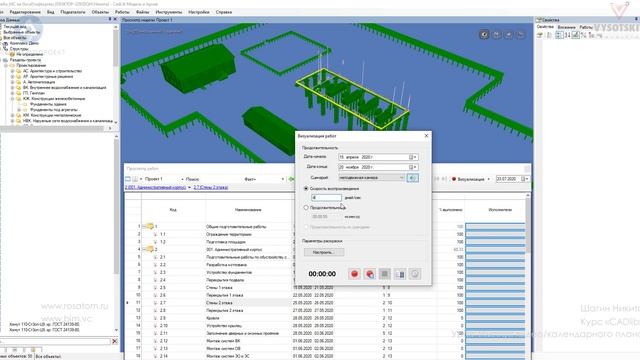Collapse the КЖ. Конструкции железобетонные node
640x360 pixels.
coord(12,98)
